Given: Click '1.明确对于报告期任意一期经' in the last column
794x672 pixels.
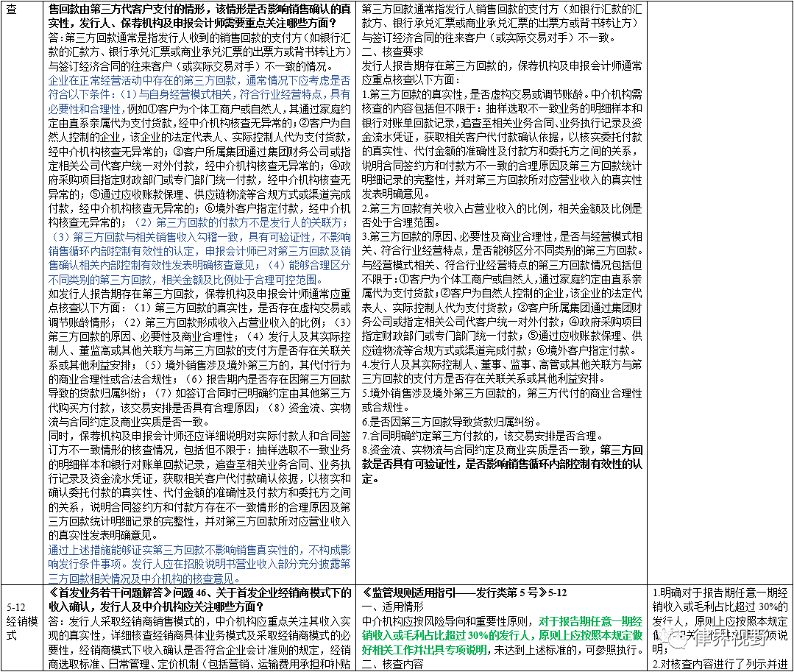Looking at the screenshot, I should click(x=720, y=593).
